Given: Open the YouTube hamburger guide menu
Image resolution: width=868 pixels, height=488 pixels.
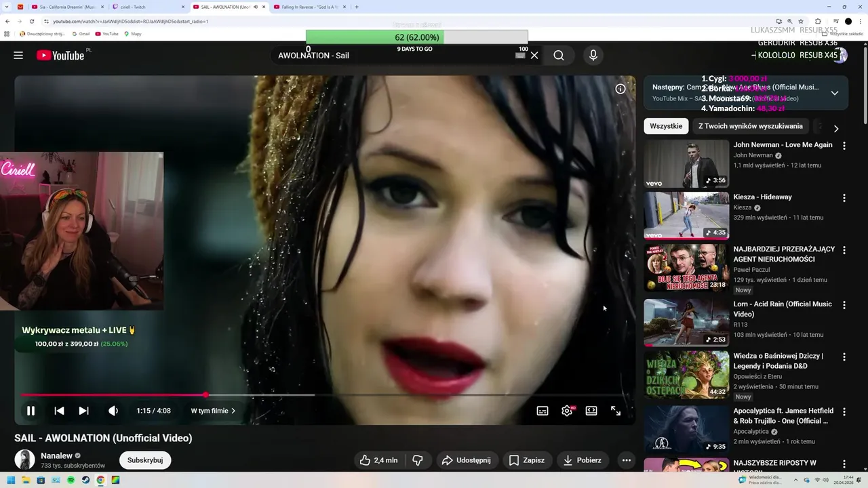Looking at the screenshot, I should 18,56.
